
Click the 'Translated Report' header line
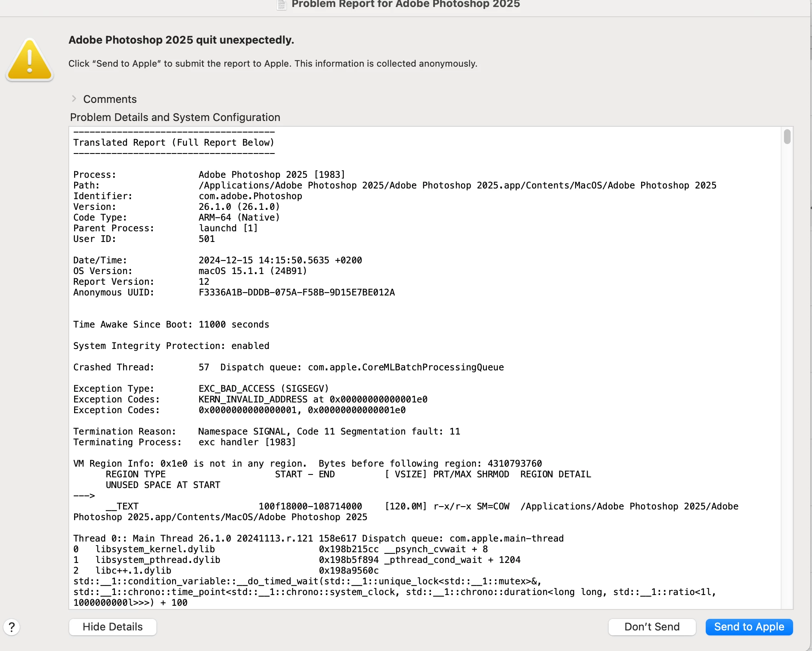point(173,142)
